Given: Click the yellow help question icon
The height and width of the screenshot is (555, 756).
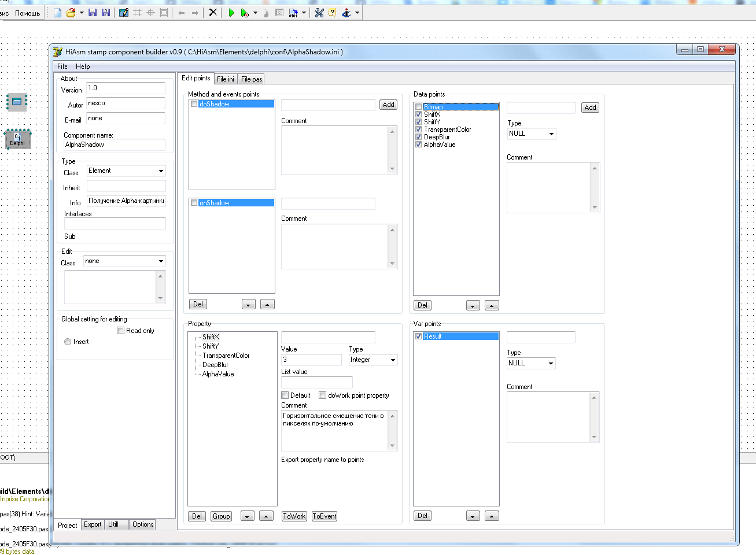Looking at the screenshot, I should point(332,13).
